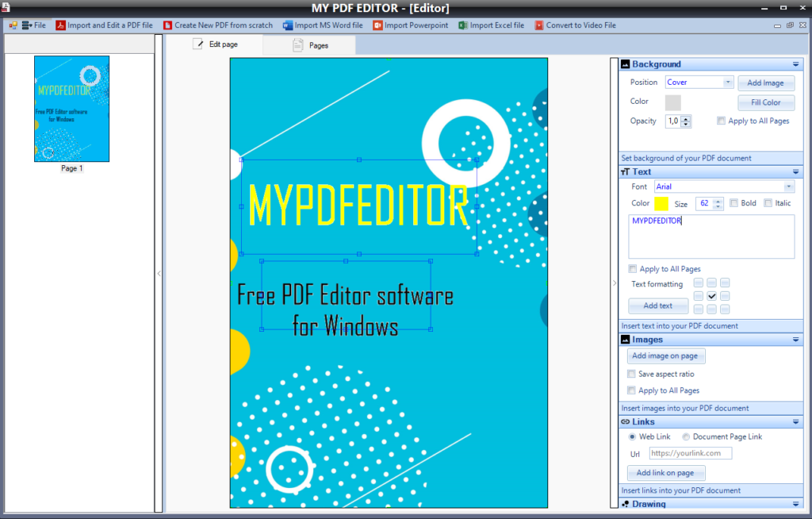Click the pencil icon on Edit page tab
The image size is (812, 519).
(x=198, y=44)
